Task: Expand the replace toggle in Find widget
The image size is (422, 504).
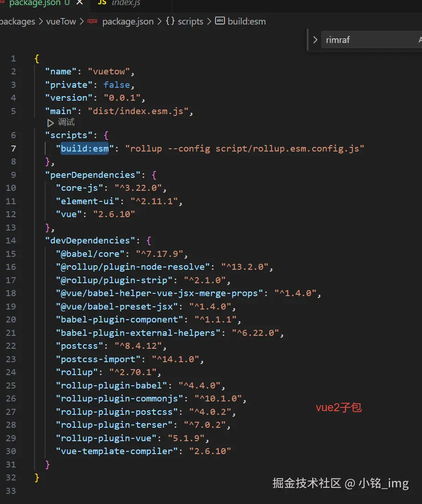Action: pyautogui.click(x=315, y=40)
